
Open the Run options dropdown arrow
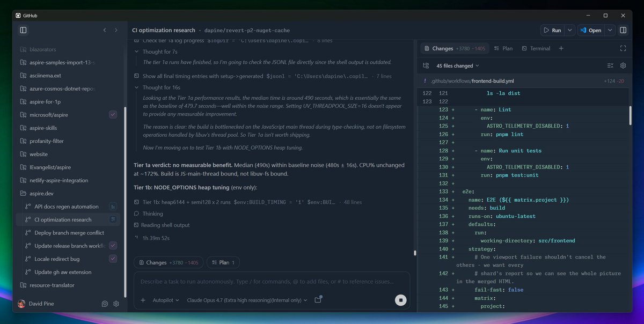pos(569,31)
